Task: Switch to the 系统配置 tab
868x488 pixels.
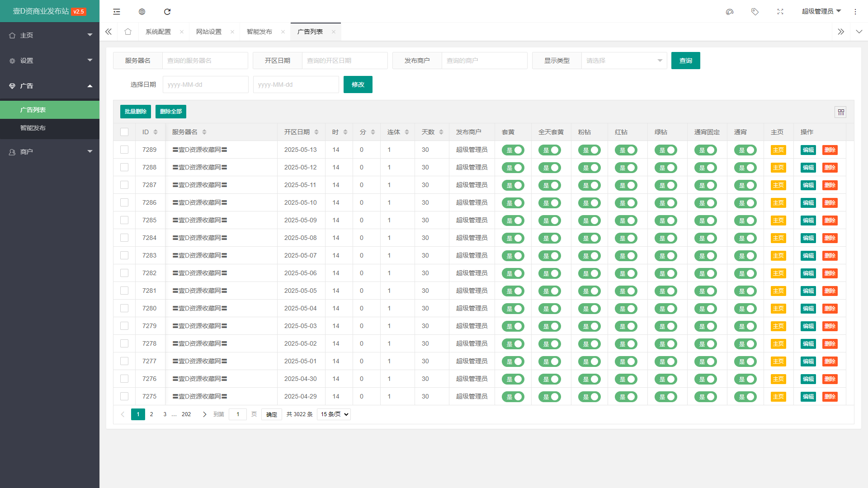Action: pos(158,32)
